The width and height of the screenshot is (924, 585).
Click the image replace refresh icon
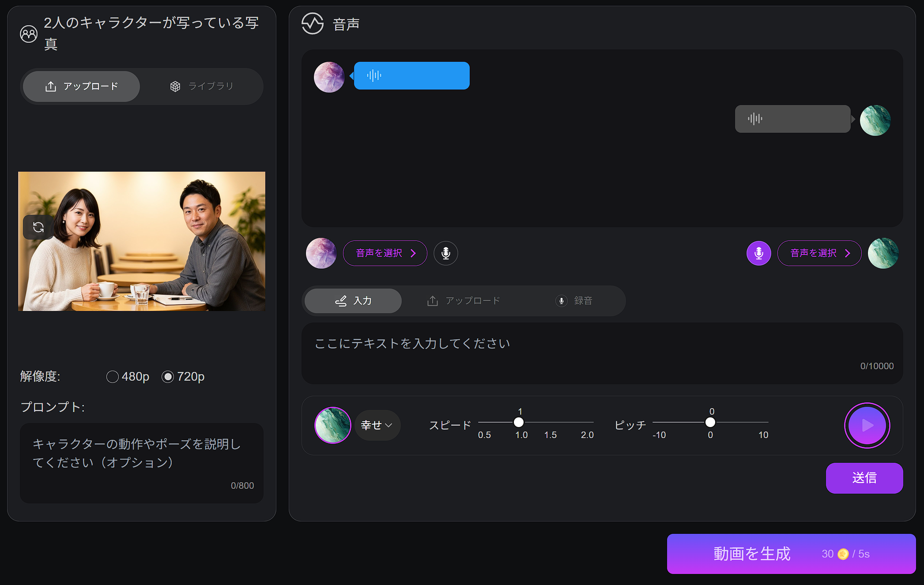[x=38, y=227]
